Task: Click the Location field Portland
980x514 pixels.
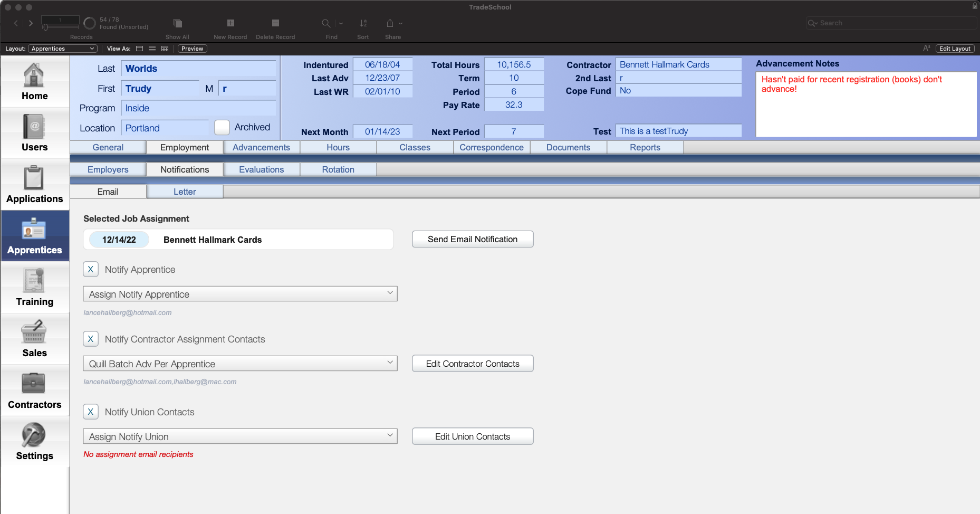Action: [x=165, y=128]
